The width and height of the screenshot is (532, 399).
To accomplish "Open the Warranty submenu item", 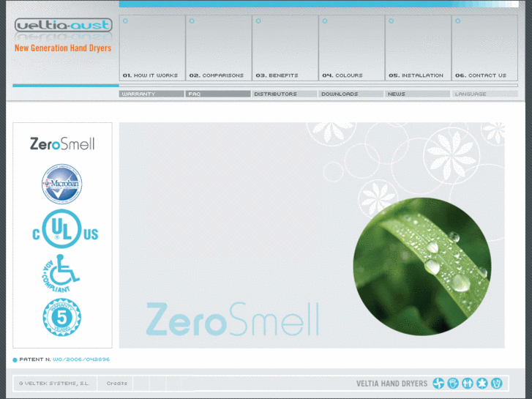I will click(x=151, y=94).
